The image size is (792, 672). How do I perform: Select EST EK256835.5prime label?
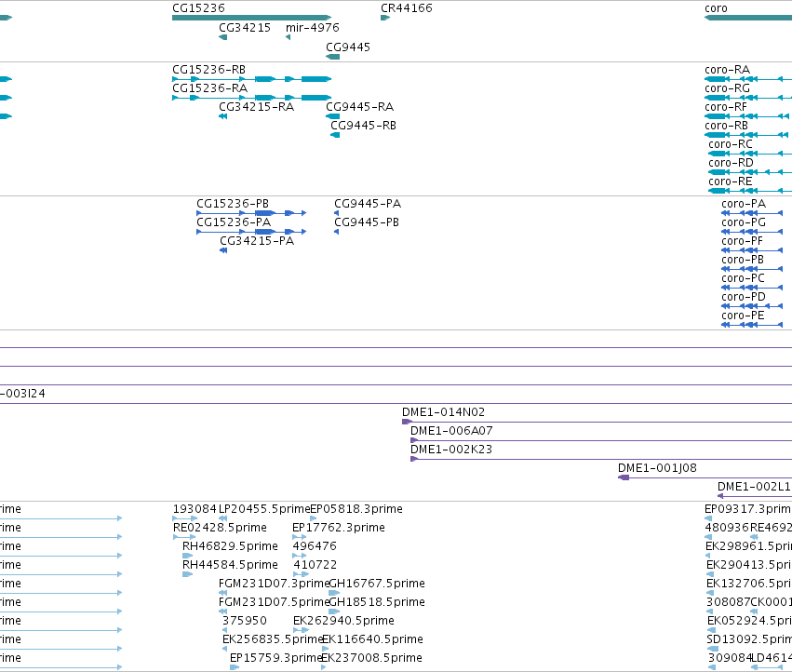(x=273, y=639)
